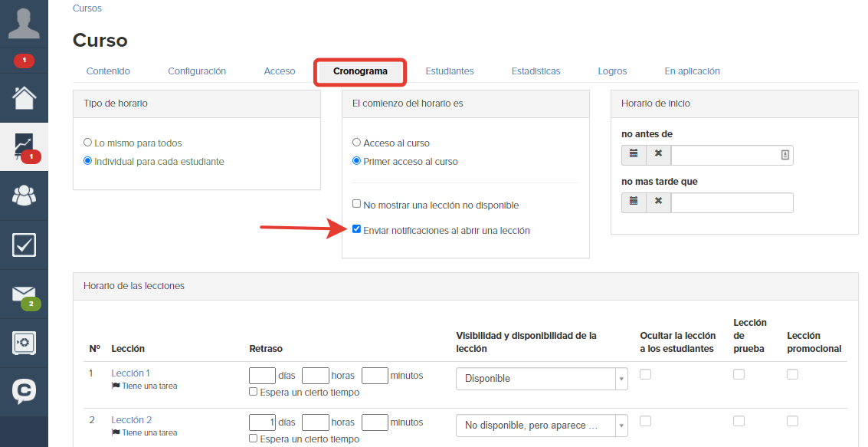868x447 pixels.
Task: Check 'Espera un cierto tiempo' for Lección 1
Action: click(x=253, y=392)
